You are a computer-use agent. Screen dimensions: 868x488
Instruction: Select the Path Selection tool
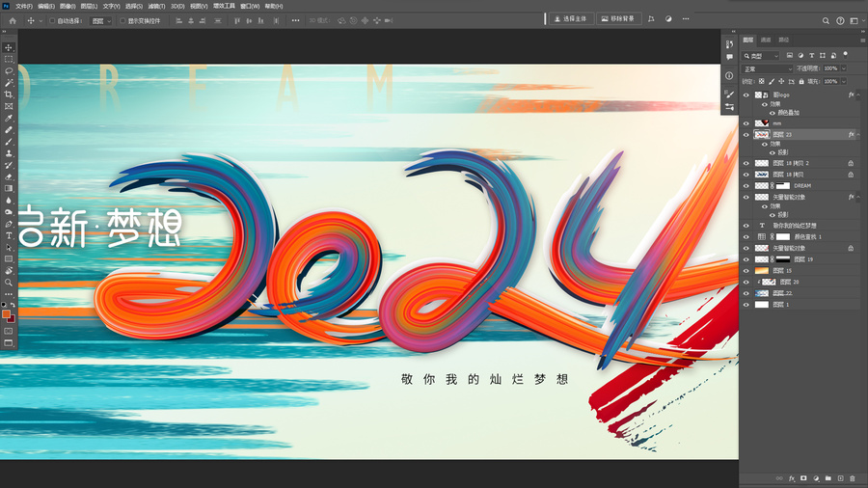[9, 247]
